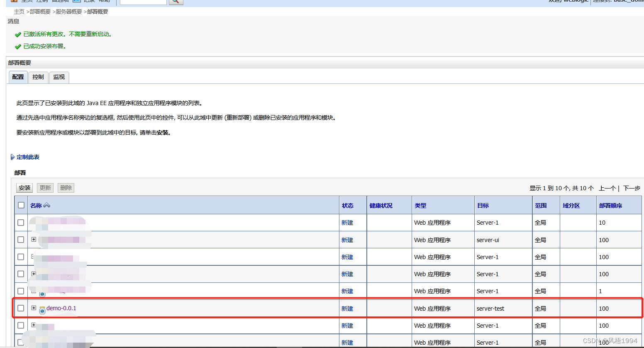644x348 pixels.
Task: Click Web 应用程序 in the demo-0.0.1 row
Action: point(432,309)
